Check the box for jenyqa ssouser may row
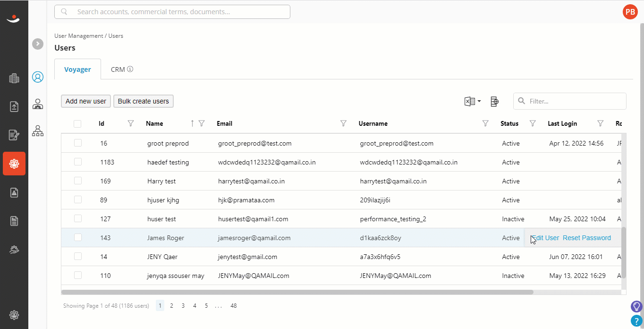644x329 pixels. (78, 275)
